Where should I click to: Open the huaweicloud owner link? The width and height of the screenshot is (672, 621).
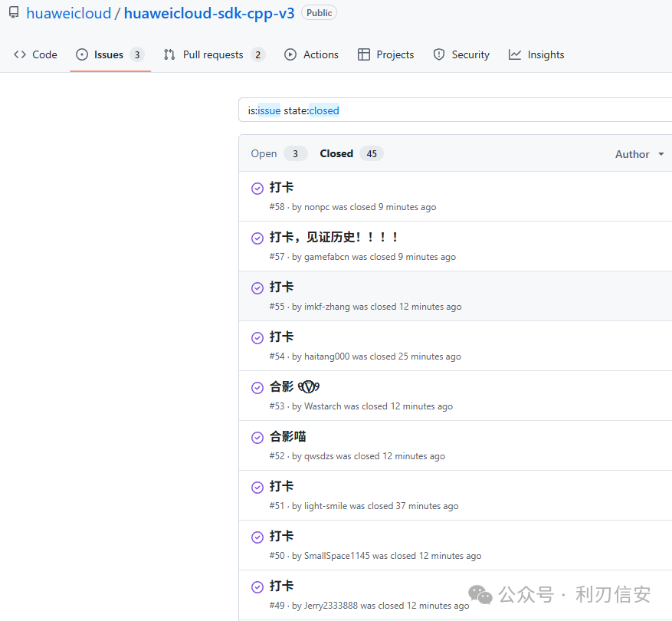pos(68,13)
